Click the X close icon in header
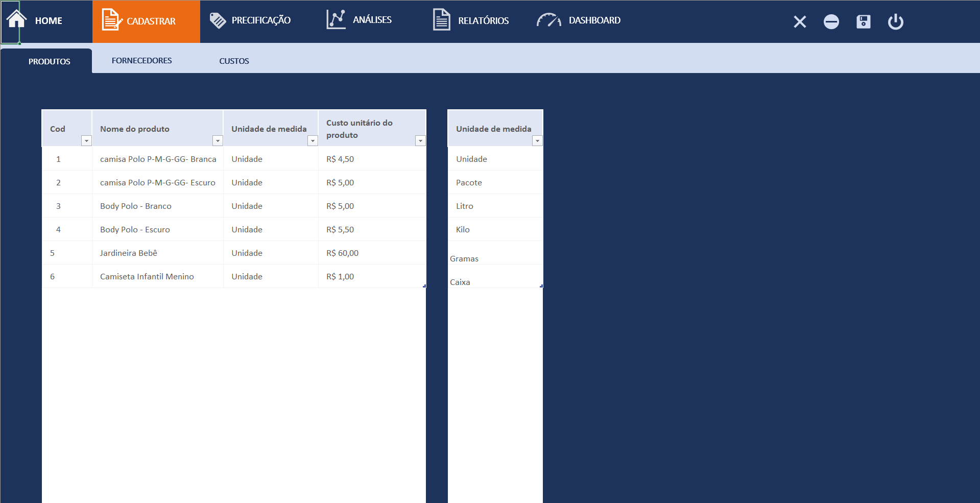This screenshot has width=980, height=503. pyautogui.click(x=800, y=21)
